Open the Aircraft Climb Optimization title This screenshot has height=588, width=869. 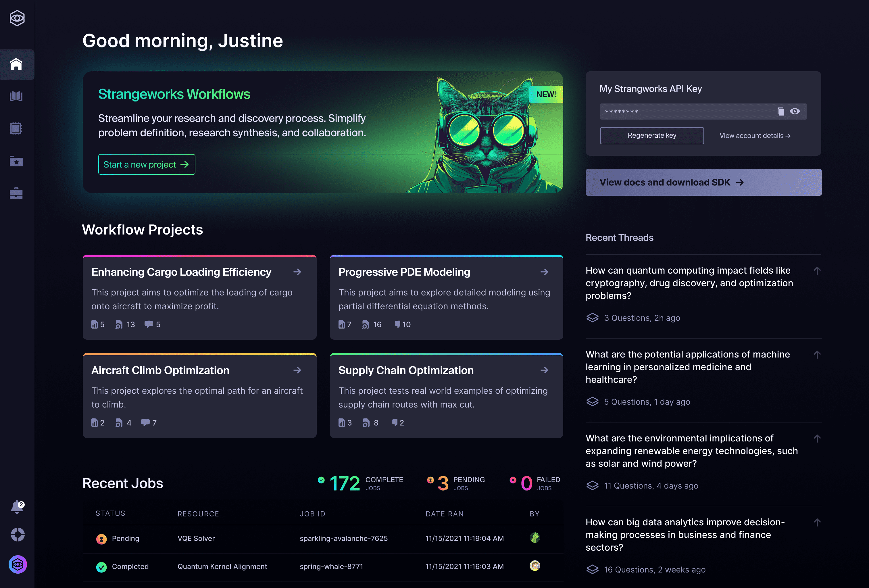coord(160,370)
